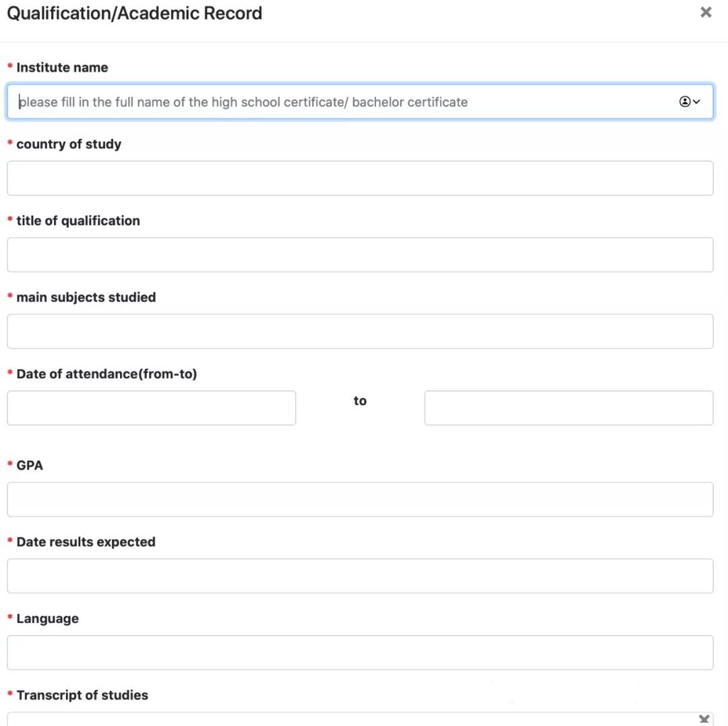The image size is (728, 726).
Task: Expand the autofill chevron in Institute name field
Action: (696, 102)
